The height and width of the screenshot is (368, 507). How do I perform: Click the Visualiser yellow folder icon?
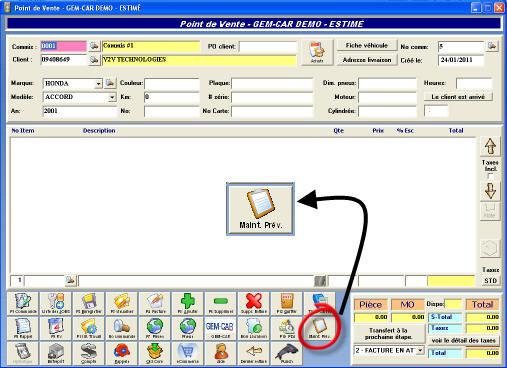[x=122, y=303]
